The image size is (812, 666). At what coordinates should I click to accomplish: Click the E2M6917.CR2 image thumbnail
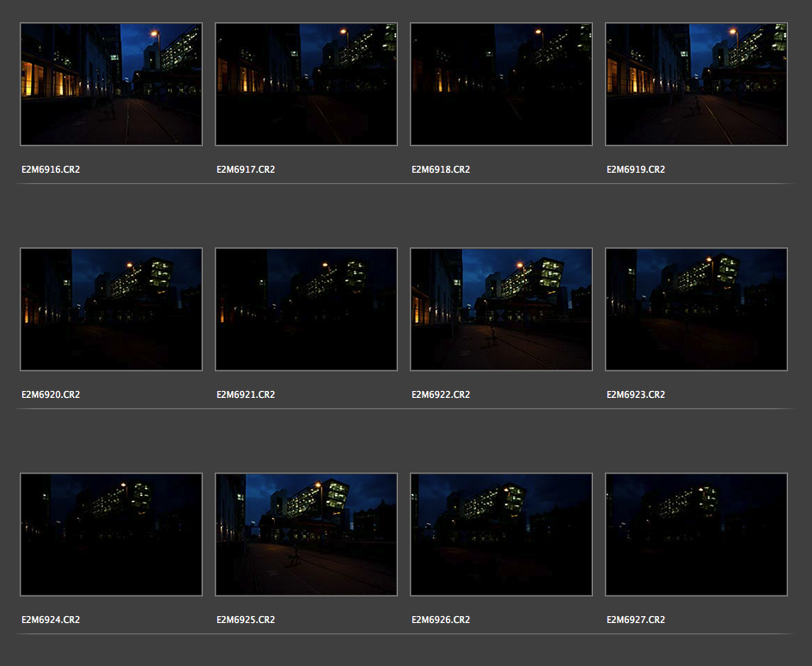(x=306, y=84)
